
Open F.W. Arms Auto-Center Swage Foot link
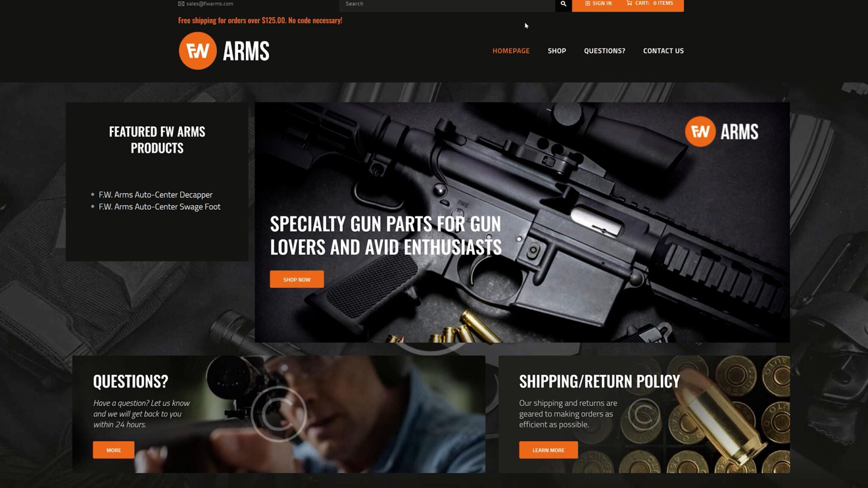pos(159,207)
